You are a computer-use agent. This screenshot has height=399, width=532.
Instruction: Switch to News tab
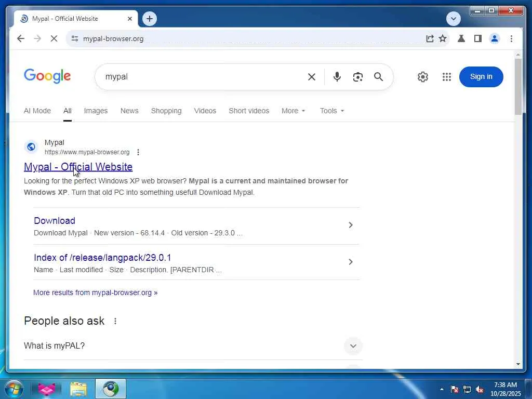point(129,111)
